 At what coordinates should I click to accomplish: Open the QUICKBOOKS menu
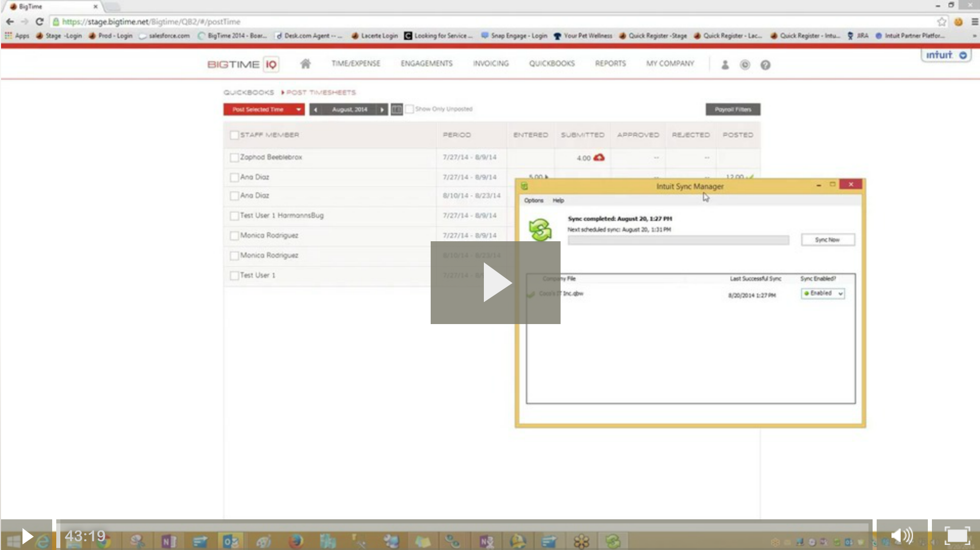551,63
